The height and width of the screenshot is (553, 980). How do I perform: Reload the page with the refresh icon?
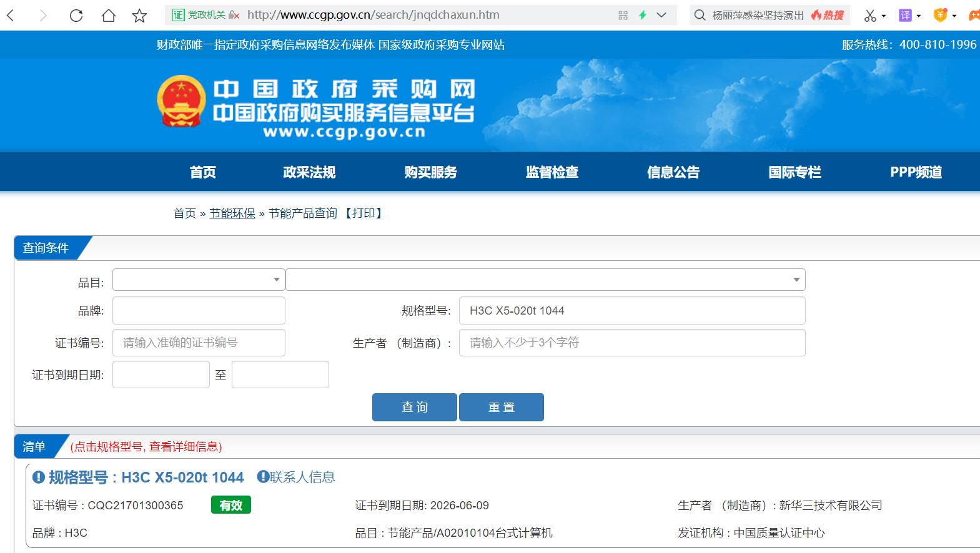(x=76, y=16)
